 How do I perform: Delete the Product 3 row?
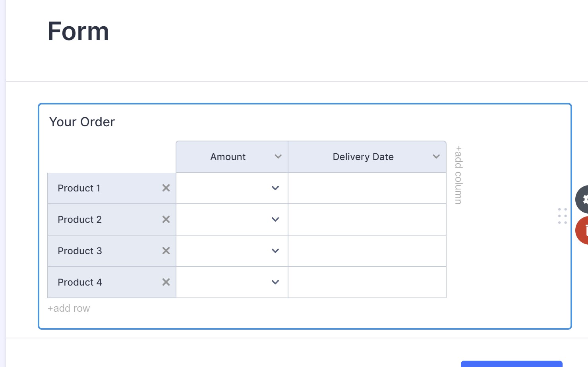tap(166, 251)
